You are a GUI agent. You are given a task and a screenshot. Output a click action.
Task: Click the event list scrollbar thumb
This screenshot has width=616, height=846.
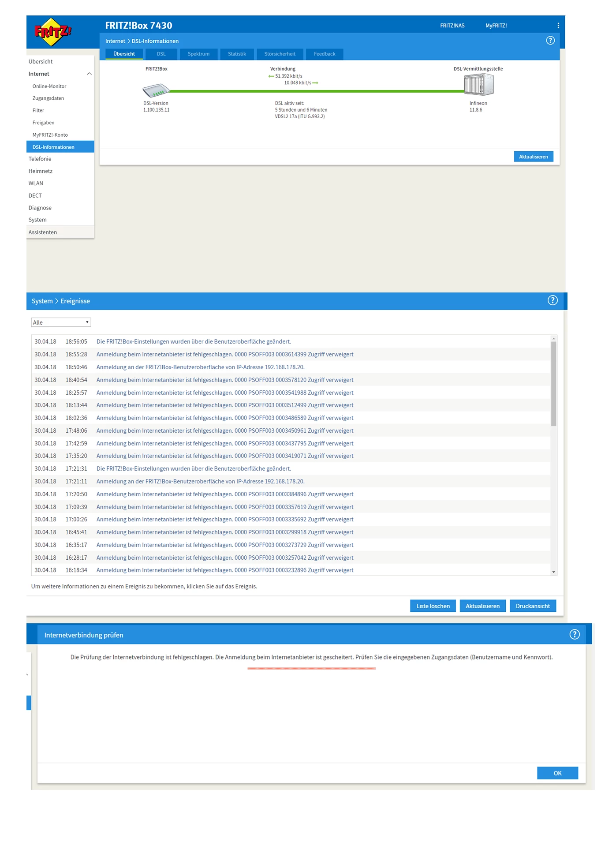pyautogui.click(x=554, y=384)
